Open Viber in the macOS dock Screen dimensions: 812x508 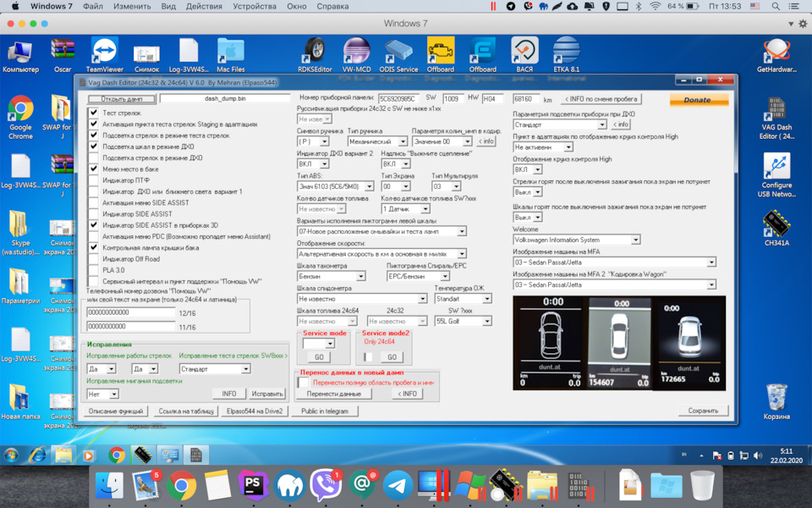point(325,486)
